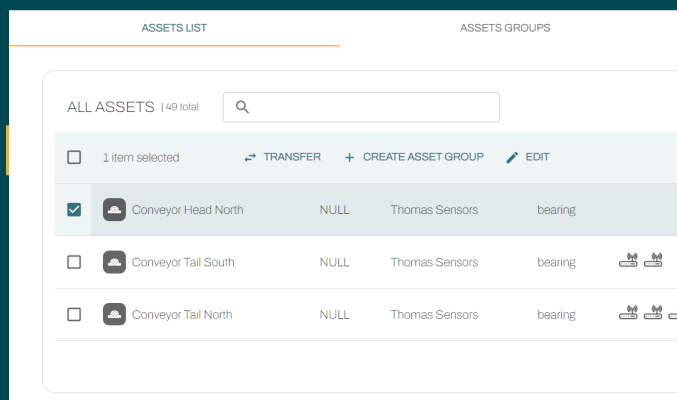
Task: Click the Edit pencil icon
Action: [x=512, y=157]
